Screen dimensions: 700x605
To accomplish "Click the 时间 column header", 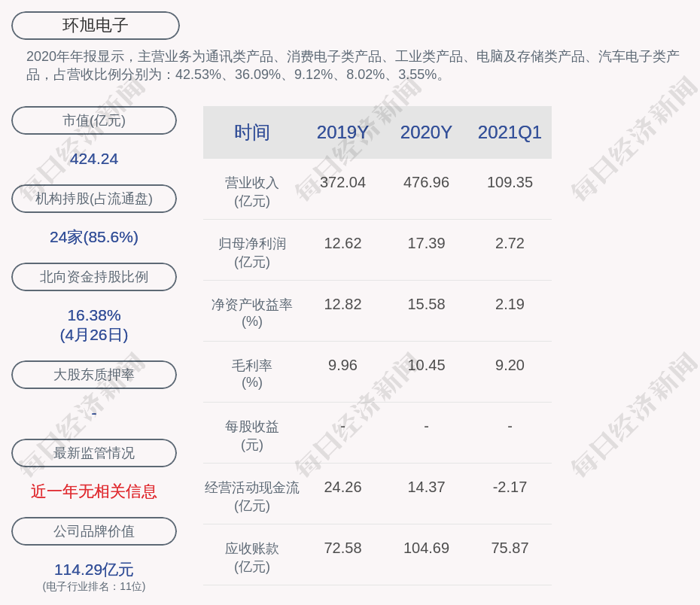I will point(252,132).
